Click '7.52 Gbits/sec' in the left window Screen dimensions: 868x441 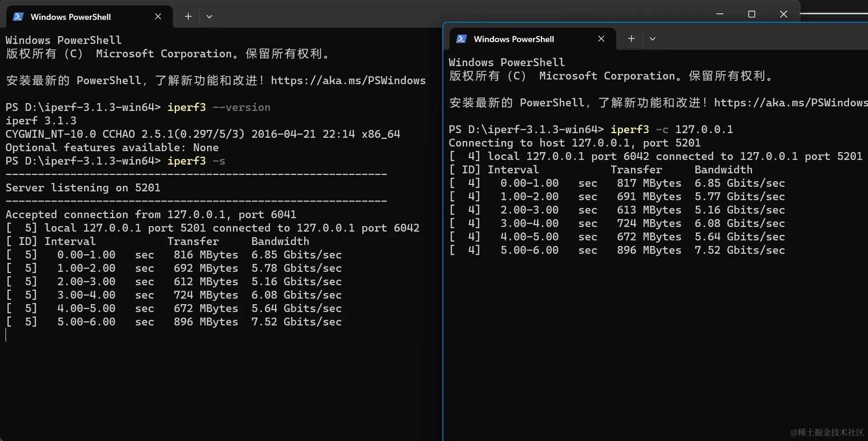(296, 322)
